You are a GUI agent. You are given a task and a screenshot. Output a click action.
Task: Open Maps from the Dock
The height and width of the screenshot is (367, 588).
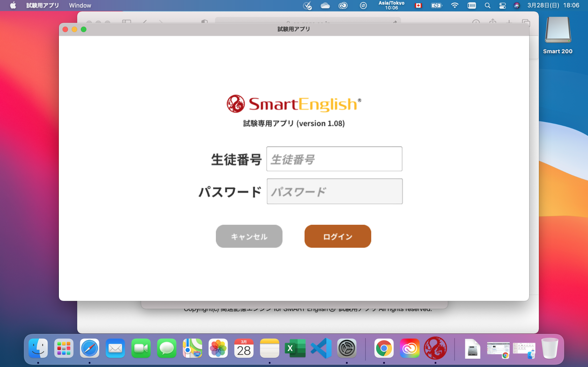192,348
